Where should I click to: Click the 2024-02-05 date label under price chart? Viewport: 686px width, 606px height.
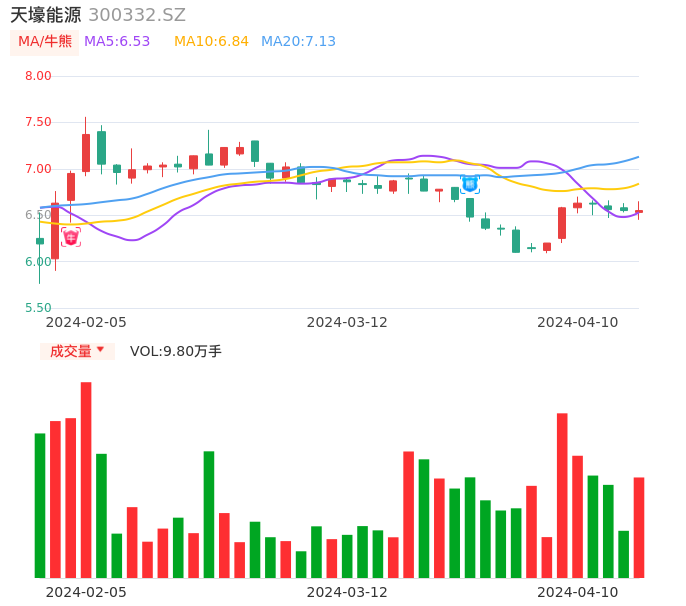point(86,322)
